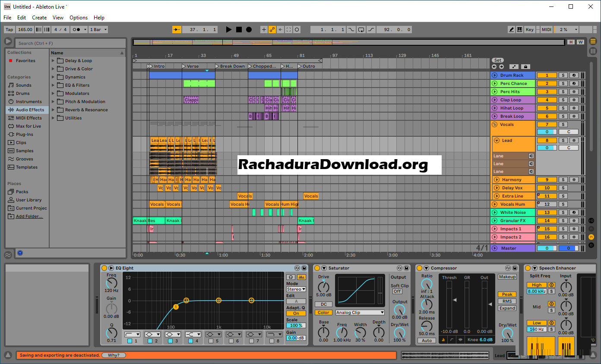Mute Drum Rack track activator 1
Image resolution: width=601 pixels, height=364 pixels.
pos(547,75)
